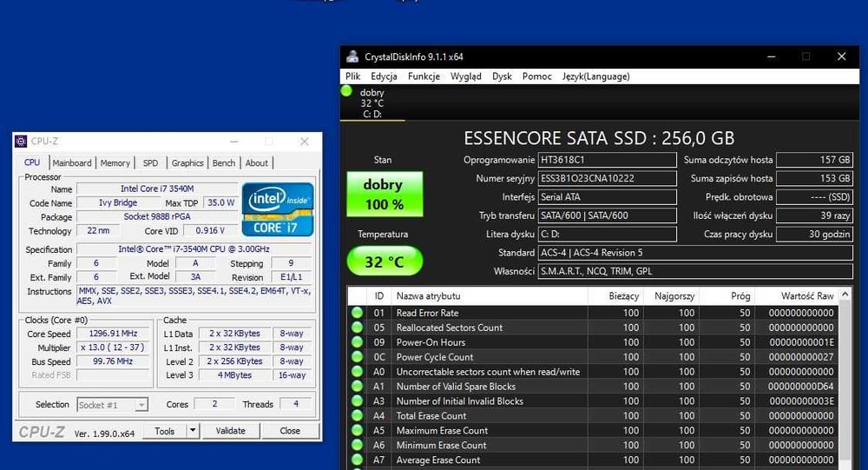Open the Tools dropdown arrow in CPU-Z
868x470 pixels.
193,431
